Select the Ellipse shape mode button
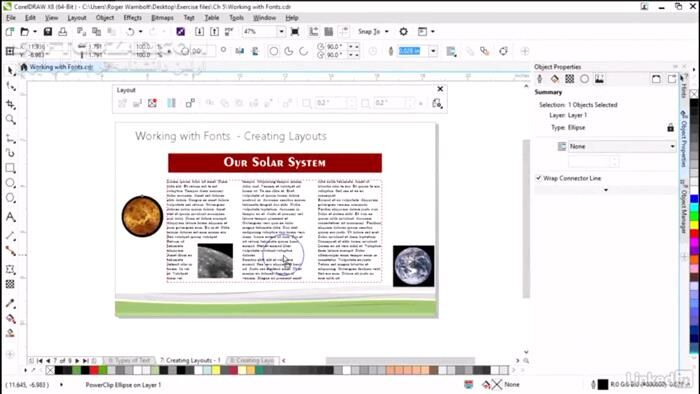 [274, 51]
